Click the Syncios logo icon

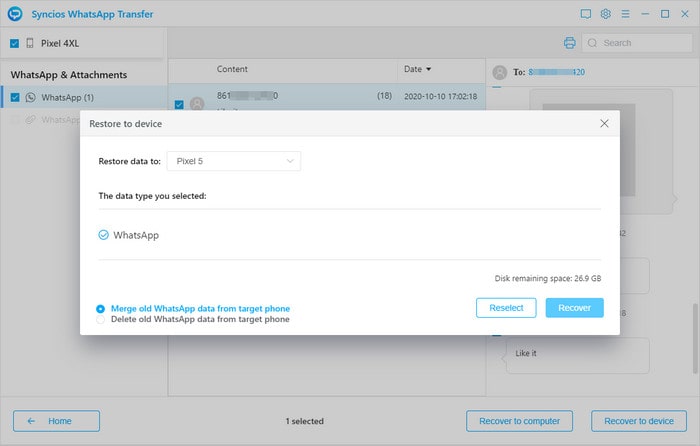coord(15,14)
